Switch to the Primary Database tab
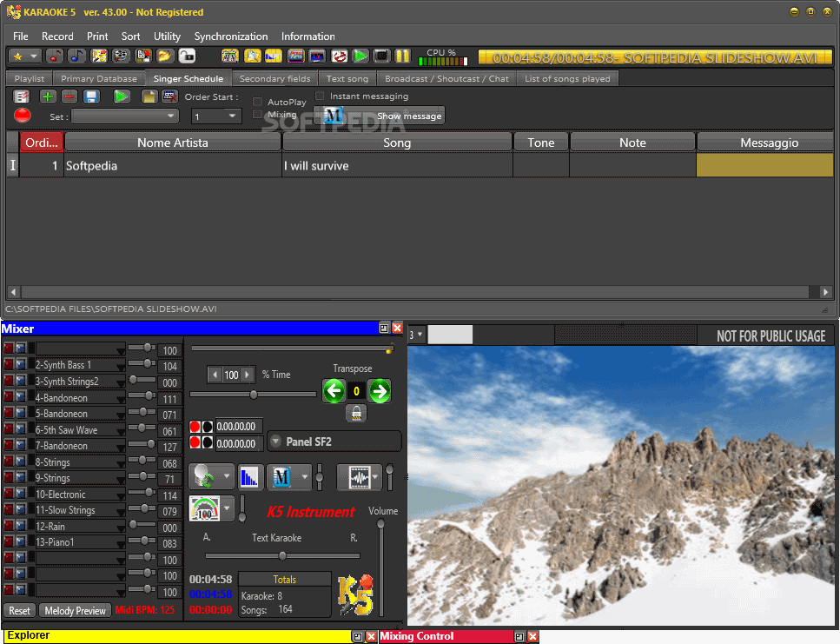 (x=98, y=78)
